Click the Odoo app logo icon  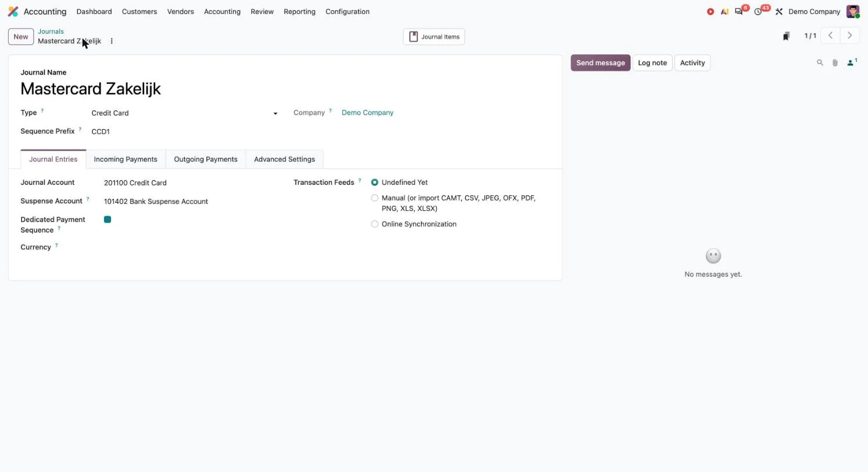pos(13,12)
